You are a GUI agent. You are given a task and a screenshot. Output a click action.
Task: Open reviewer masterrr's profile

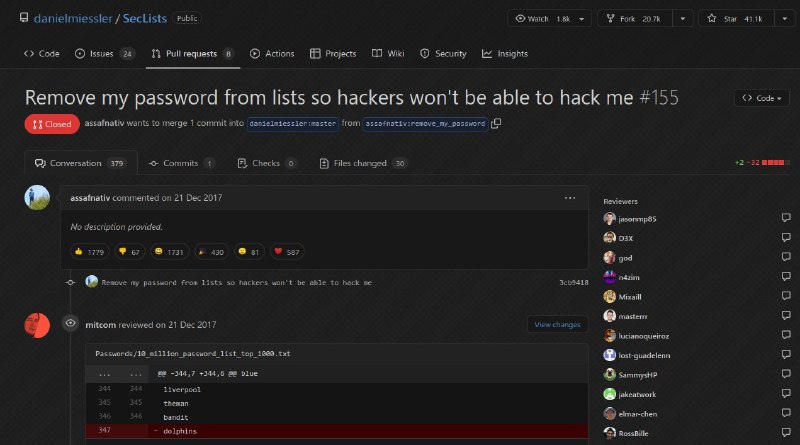[633, 316]
